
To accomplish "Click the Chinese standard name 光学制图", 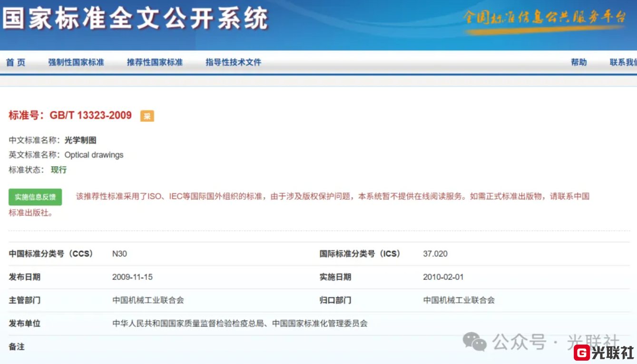I will (80, 140).
